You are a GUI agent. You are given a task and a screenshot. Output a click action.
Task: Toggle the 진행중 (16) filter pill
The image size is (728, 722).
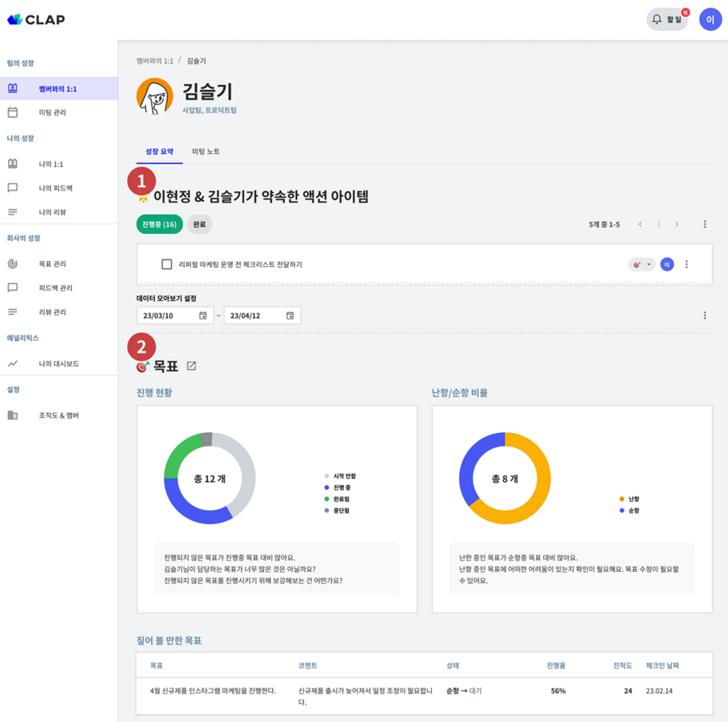click(x=159, y=224)
